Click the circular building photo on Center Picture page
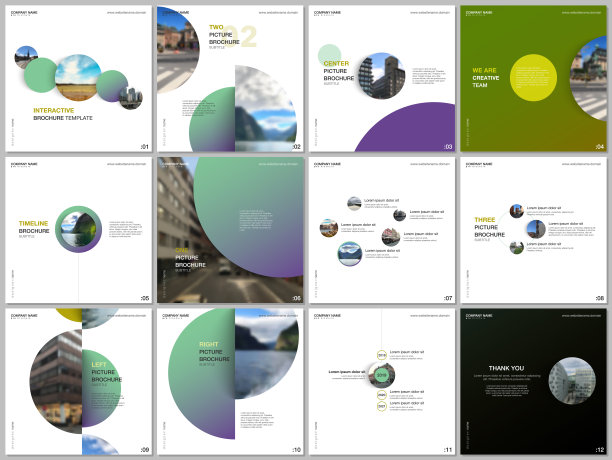 (x=381, y=76)
